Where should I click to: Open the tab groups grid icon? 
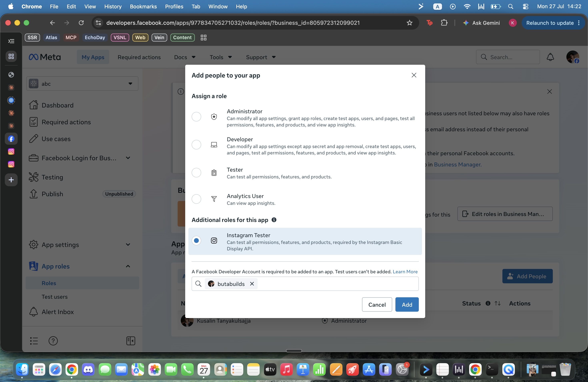click(x=204, y=38)
